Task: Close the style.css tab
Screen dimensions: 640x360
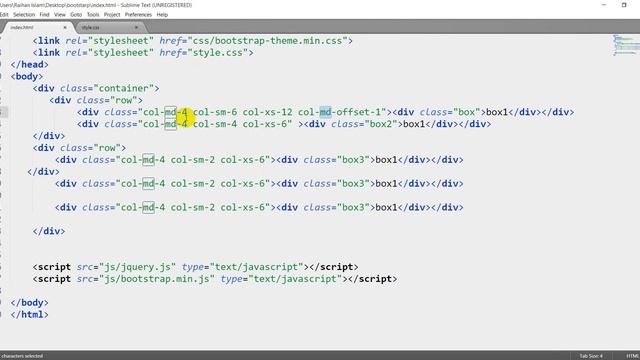Action: [136, 28]
